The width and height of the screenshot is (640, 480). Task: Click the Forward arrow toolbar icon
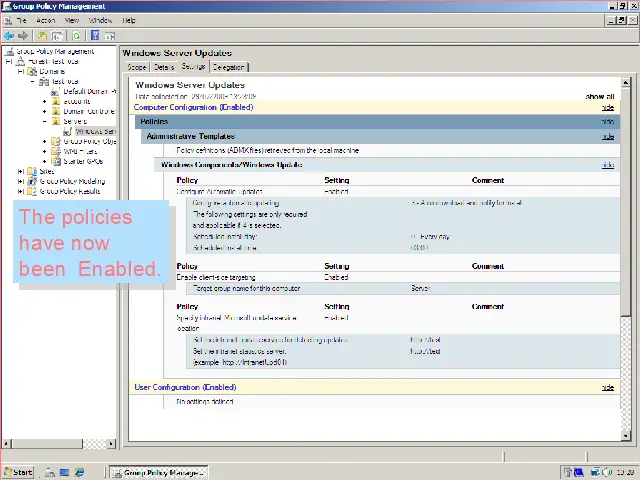point(23,36)
